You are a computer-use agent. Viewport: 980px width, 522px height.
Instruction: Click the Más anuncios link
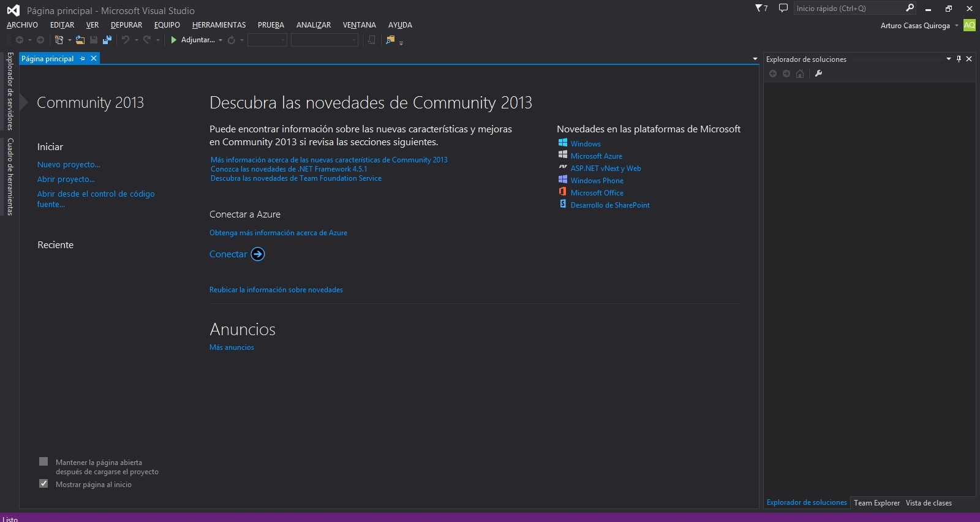pos(232,347)
